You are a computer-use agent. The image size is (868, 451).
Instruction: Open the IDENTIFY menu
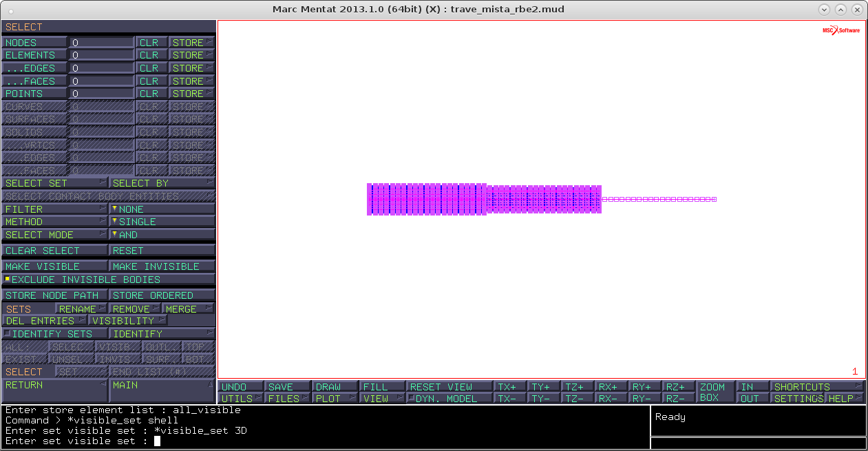162,334
